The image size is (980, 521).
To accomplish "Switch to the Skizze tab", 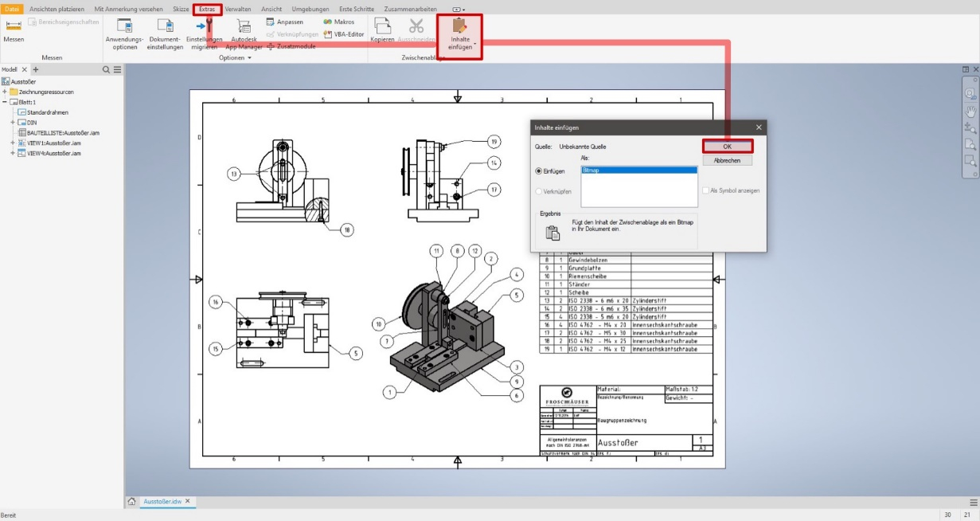I will 180,9.
